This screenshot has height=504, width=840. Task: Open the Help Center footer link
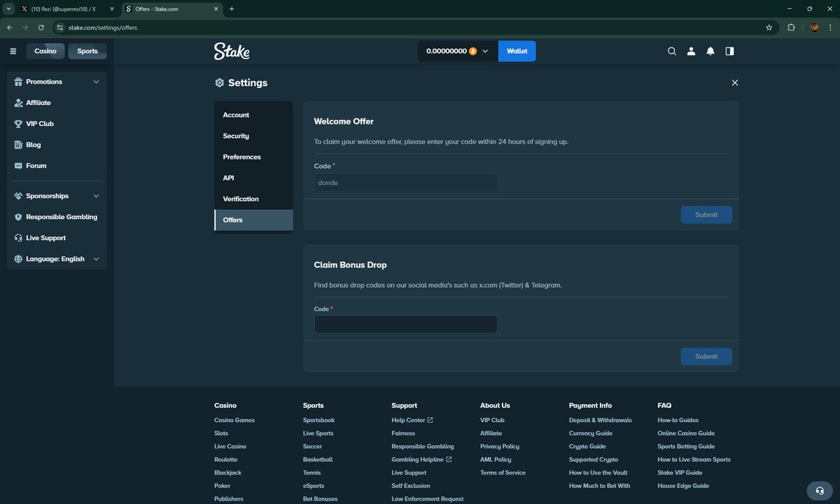pyautogui.click(x=412, y=420)
